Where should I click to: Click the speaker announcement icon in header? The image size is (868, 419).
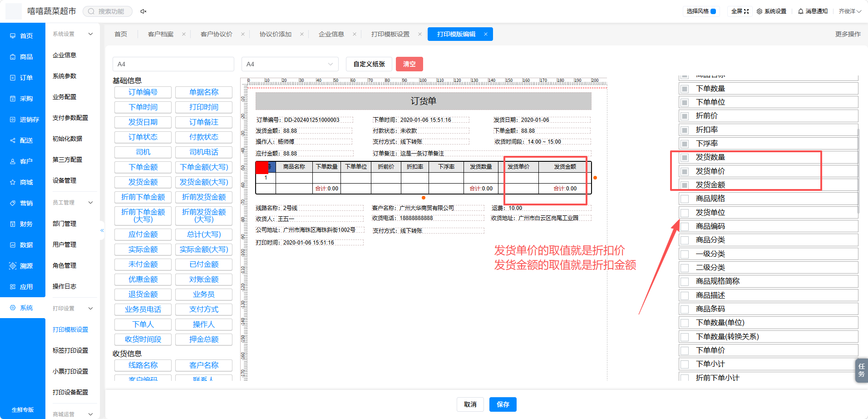point(143,11)
